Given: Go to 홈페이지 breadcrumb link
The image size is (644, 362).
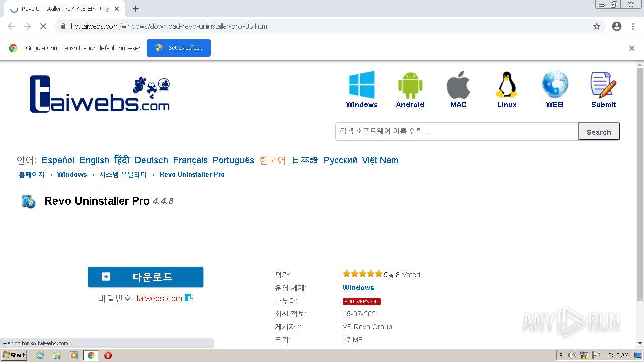Looking at the screenshot, I should coord(32,175).
